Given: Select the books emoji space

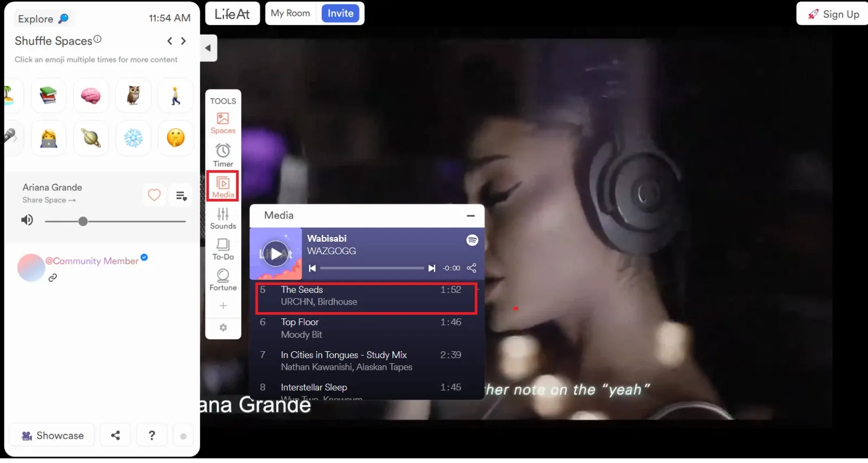Looking at the screenshot, I should click(x=48, y=95).
